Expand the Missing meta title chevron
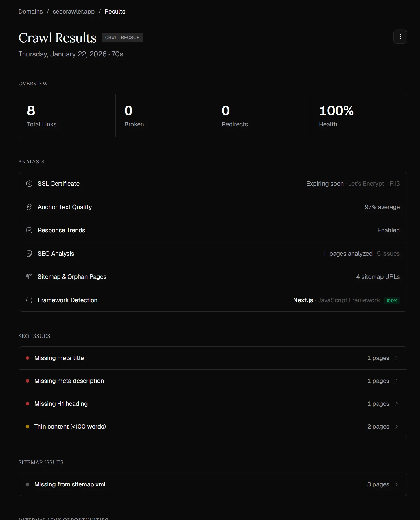 pos(397,358)
